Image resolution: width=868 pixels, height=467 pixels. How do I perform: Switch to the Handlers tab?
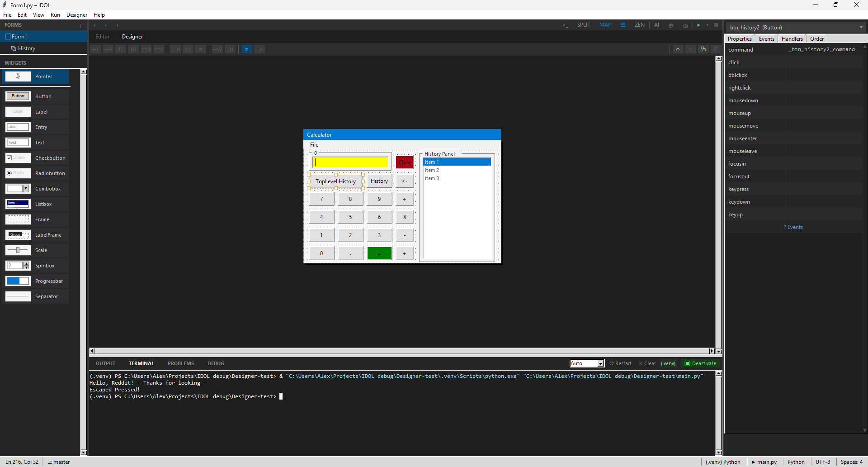point(792,39)
